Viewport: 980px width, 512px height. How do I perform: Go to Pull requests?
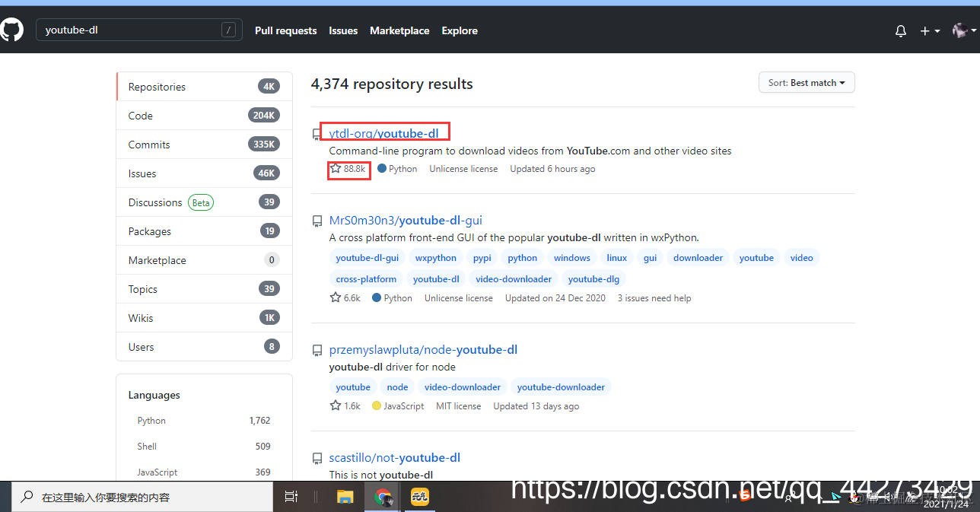pos(285,30)
